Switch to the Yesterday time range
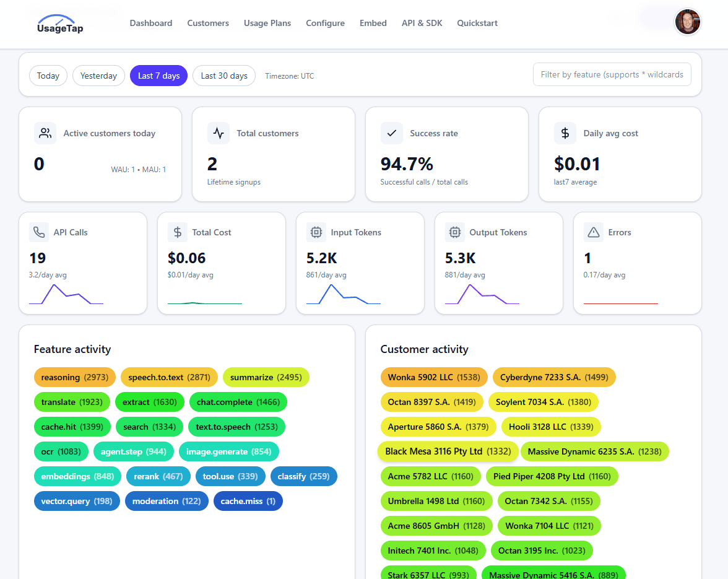Viewport: 728px width, 579px height. [98, 75]
